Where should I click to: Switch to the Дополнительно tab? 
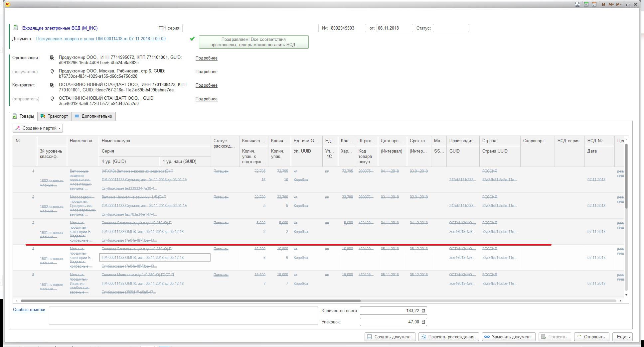[x=93, y=116]
